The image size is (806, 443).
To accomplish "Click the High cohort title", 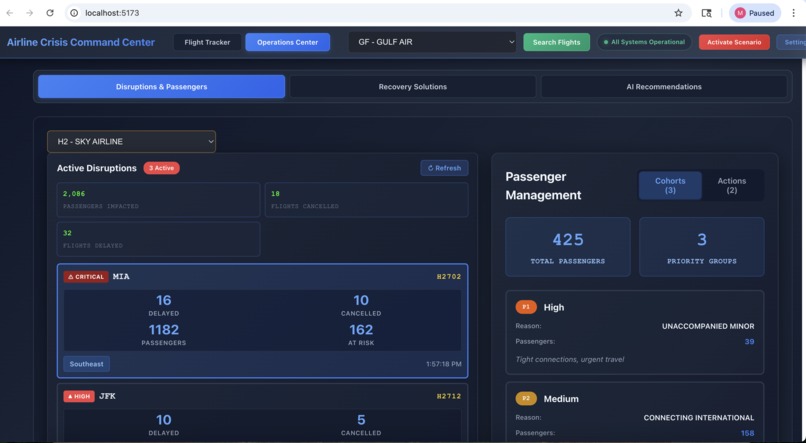I will pos(554,307).
